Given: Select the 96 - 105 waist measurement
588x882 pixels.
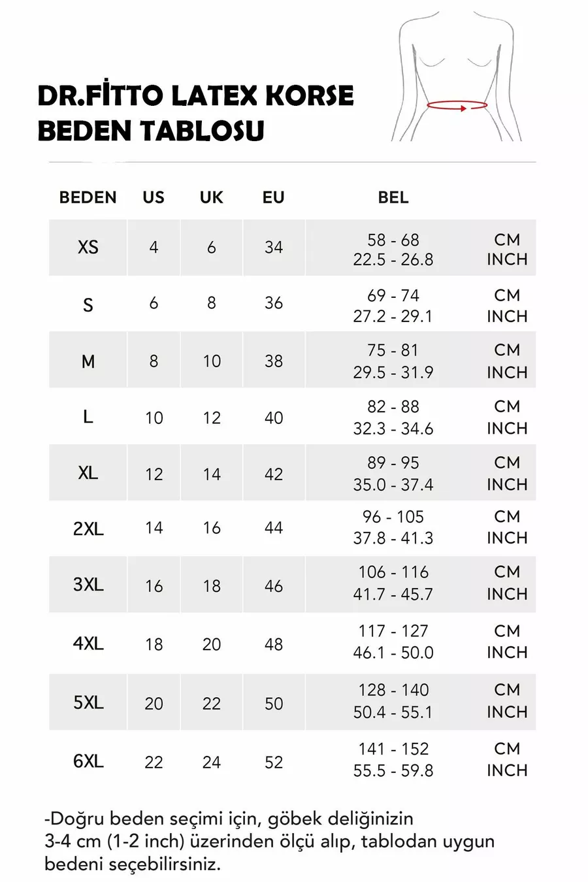Looking at the screenshot, I should 393,517.
